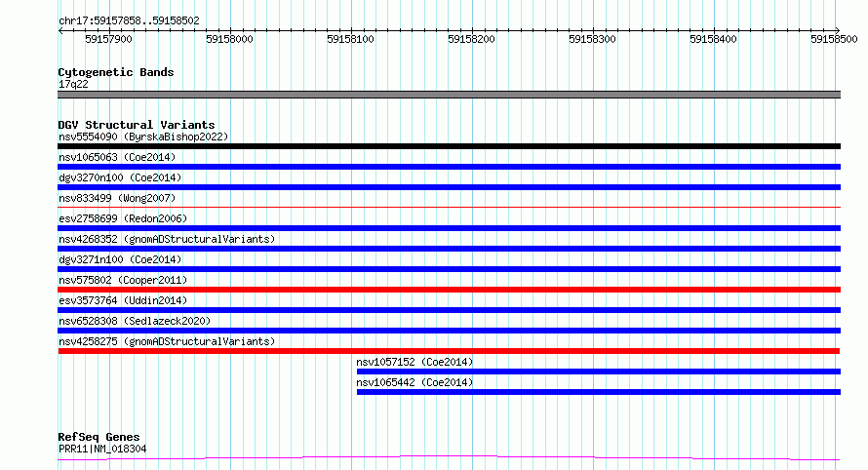This screenshot has width=868, height=470.
Task: Click the RefSeq Genes track title
Action: [99, 437]
